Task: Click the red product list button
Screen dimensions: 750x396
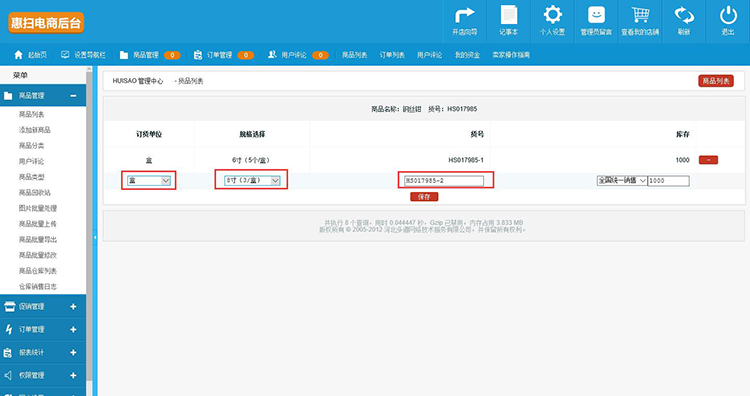Action: [x=716, y=81]
